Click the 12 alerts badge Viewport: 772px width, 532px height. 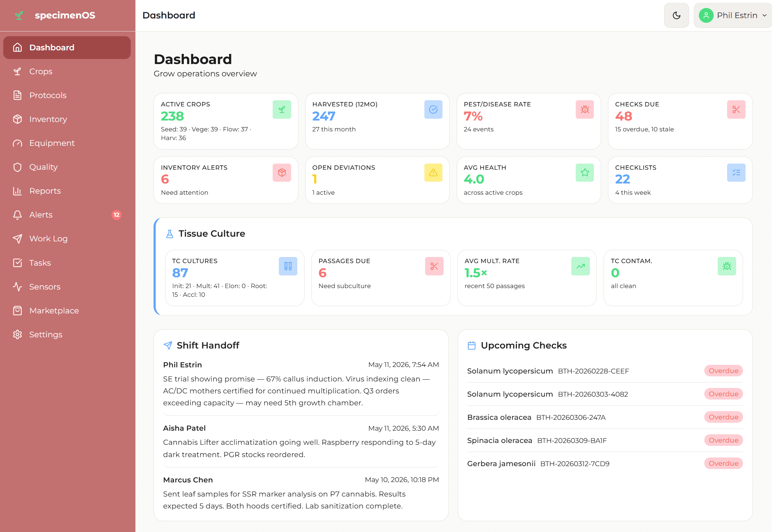[117, 215]
